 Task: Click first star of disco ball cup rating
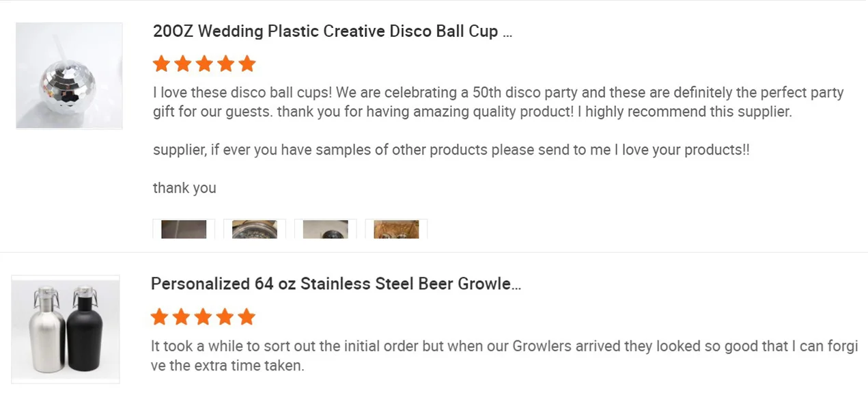point(161,64)
